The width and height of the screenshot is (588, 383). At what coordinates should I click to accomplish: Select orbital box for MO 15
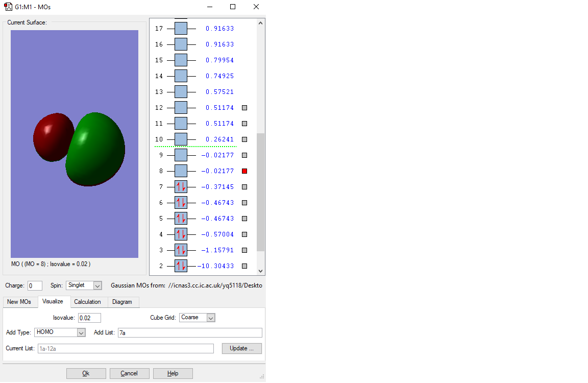181,60
